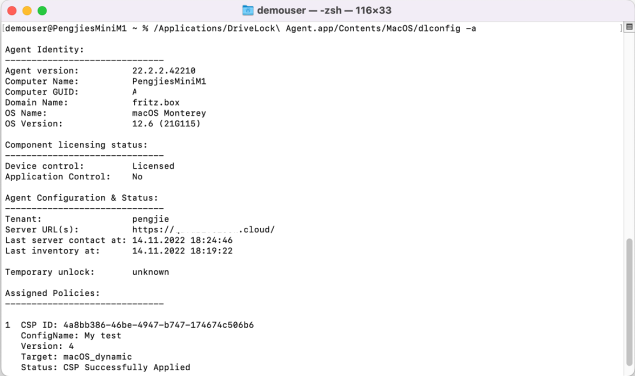Click the demouser folder icon in title bar
This screenshot has height=376, width=635.
point(247,10)
